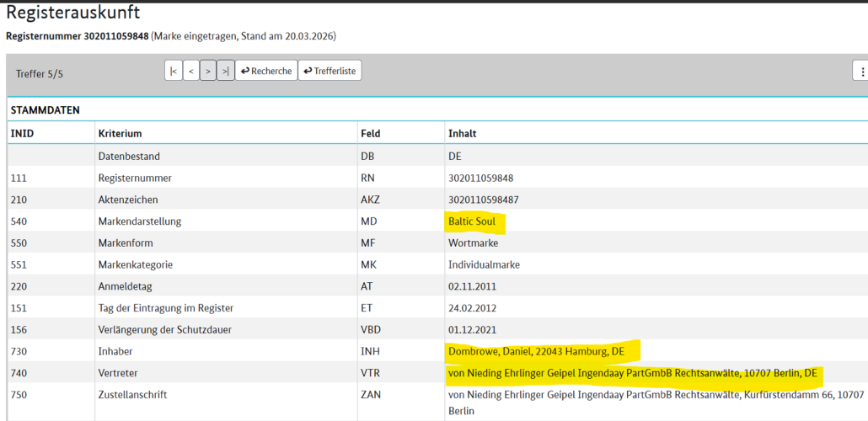This screenshot has height=421, width=868.
Task: Select the STAMMDATEN section heading
Action: tap(45, 110)
